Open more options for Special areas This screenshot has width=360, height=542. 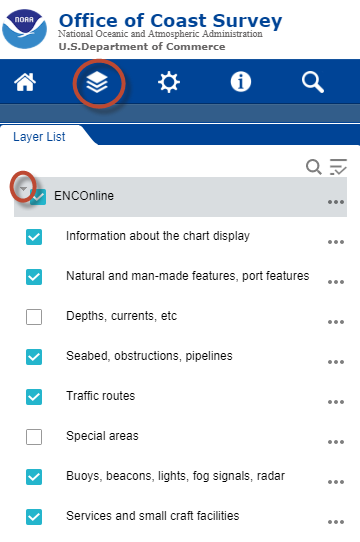tap(335, 442)
